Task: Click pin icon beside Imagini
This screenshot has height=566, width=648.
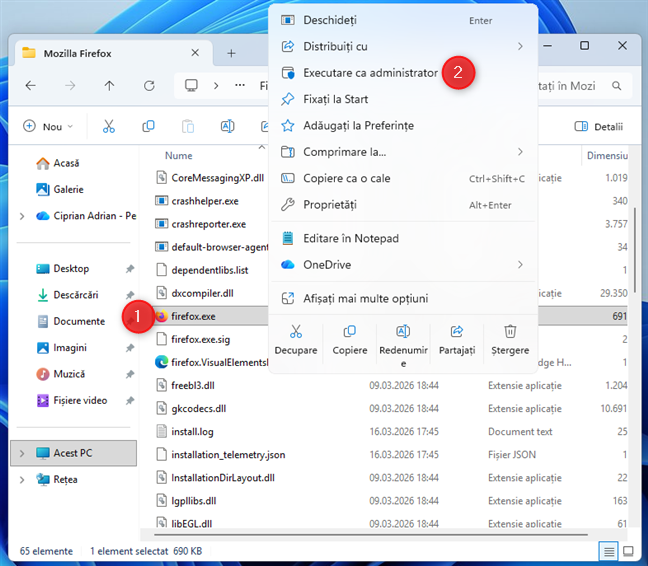Action: [130, 348]
